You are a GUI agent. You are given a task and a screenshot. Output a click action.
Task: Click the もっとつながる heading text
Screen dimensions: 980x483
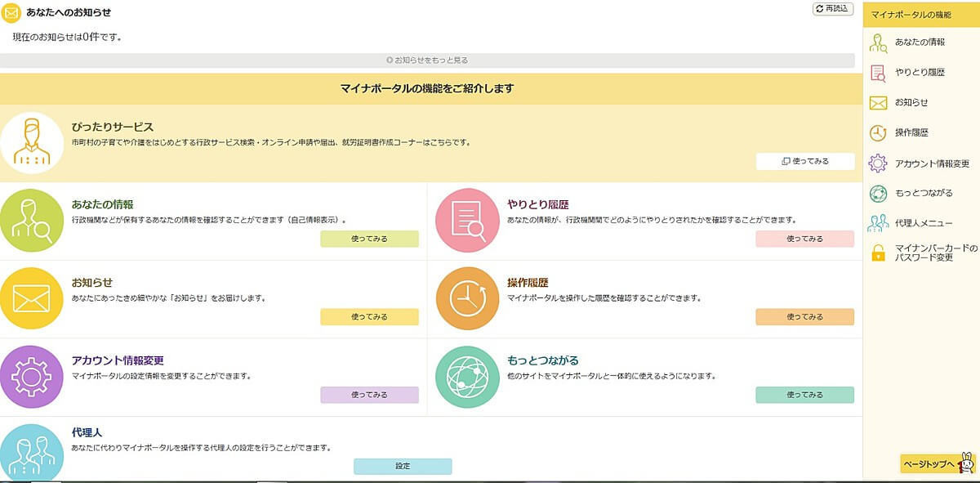coord(542,360)
